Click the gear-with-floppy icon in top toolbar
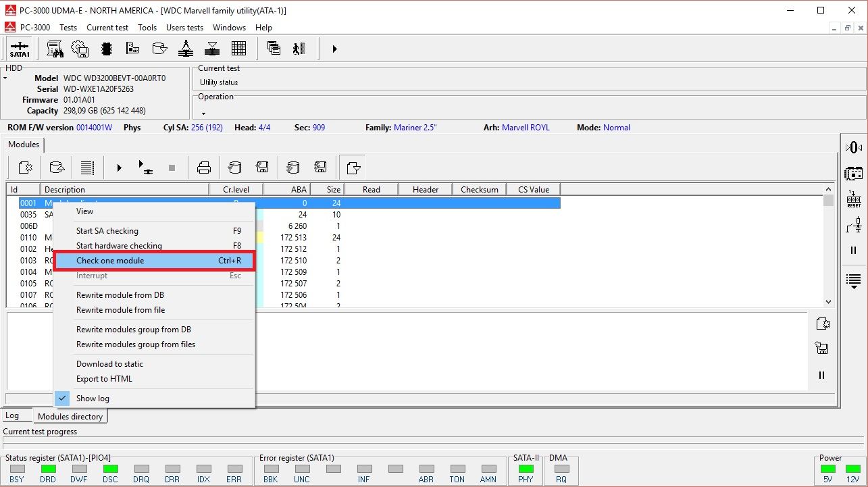 tap(80, 49)
